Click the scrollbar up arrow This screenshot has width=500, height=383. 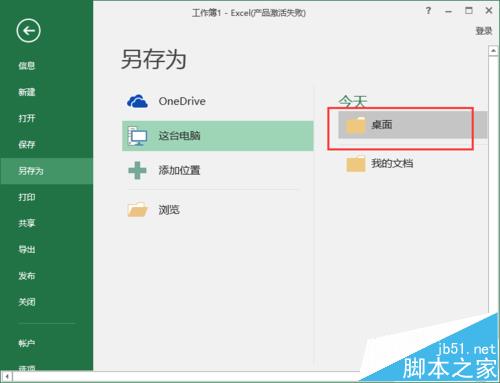pos(493,51)
